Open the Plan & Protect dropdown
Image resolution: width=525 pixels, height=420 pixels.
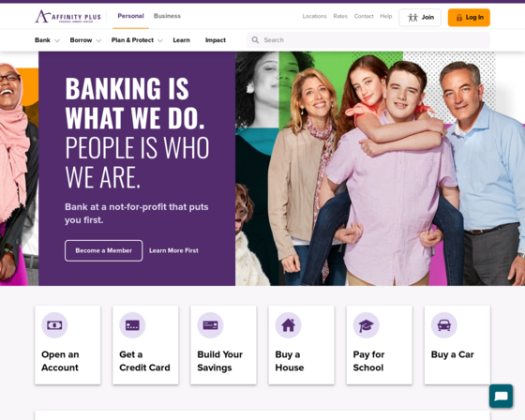137,40
